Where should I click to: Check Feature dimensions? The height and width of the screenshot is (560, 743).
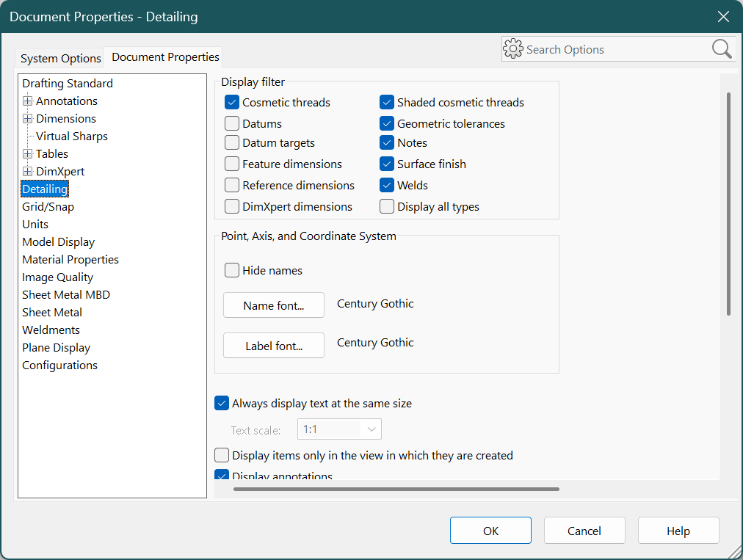(x=232, y=164)
